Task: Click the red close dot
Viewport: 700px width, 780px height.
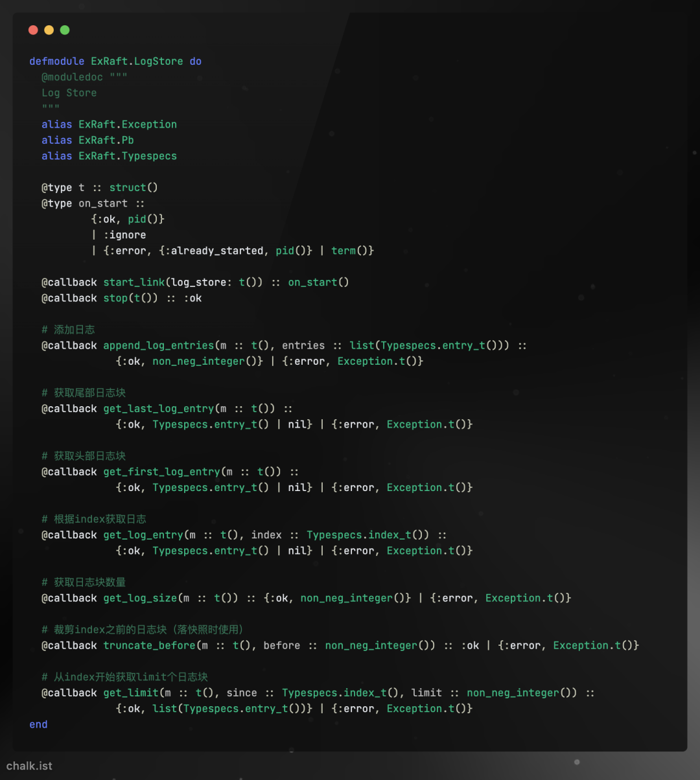Action: tap(33, 30)
